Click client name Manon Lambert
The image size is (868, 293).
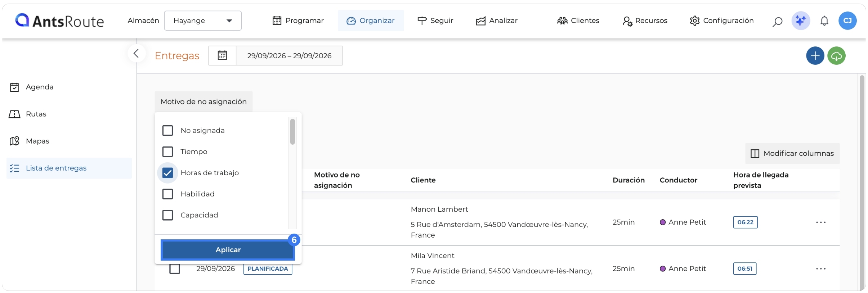click(x=439, y=209)
